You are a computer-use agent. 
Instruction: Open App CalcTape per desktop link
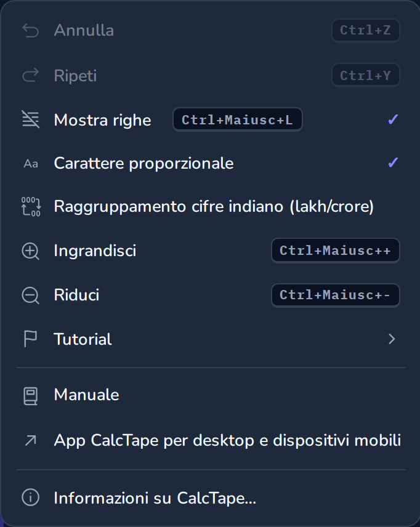point(210,440)
